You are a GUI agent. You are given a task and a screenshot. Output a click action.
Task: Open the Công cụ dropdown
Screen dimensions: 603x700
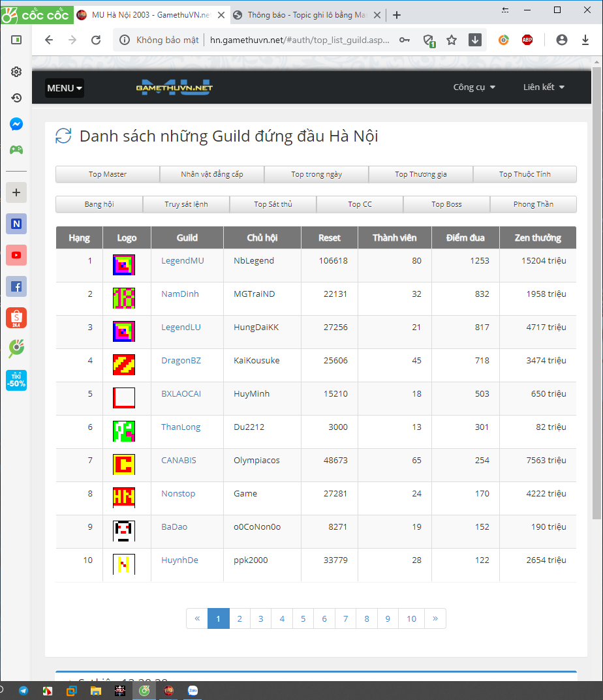[474, 87]
